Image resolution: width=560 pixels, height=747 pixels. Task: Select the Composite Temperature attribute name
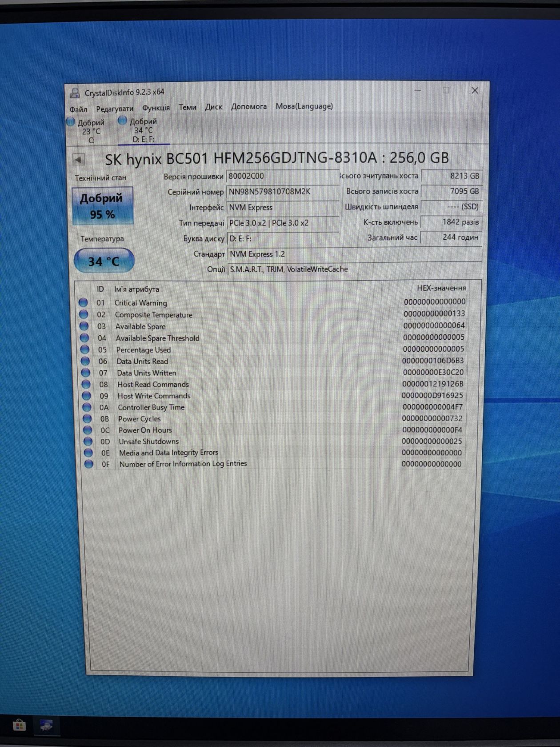[154, 315]
